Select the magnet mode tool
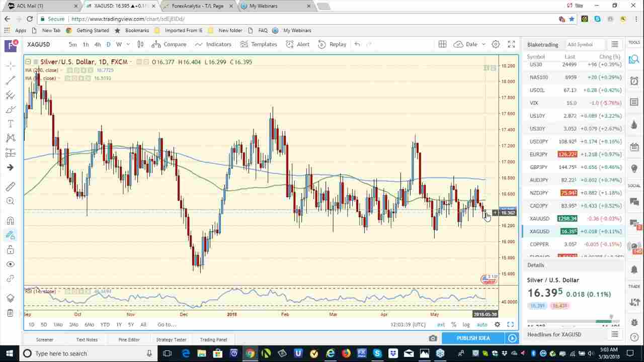This screenshot has height=362, width=644. 10,221
